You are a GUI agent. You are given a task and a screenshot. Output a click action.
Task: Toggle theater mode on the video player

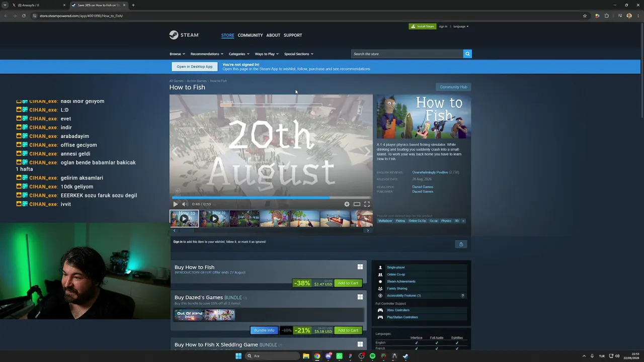tap(357, 204)
